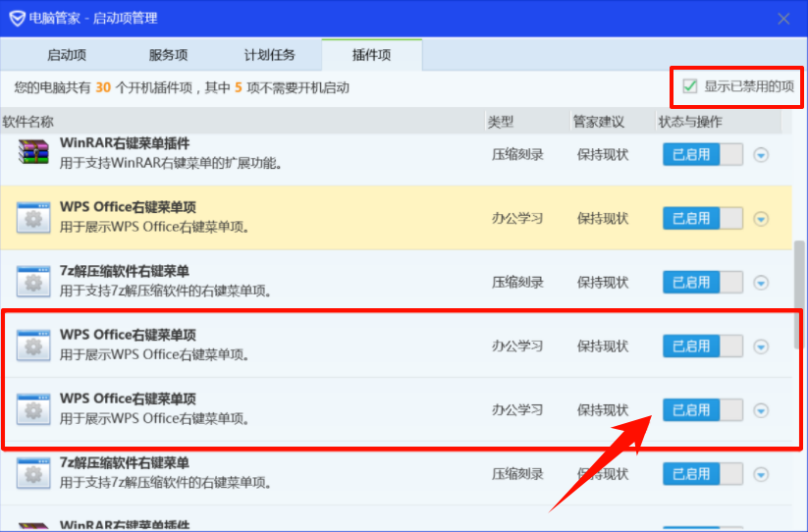Click the title text 电脑管家 - 启动项管理
Screen dimensions: 808x532
point(93,19)
